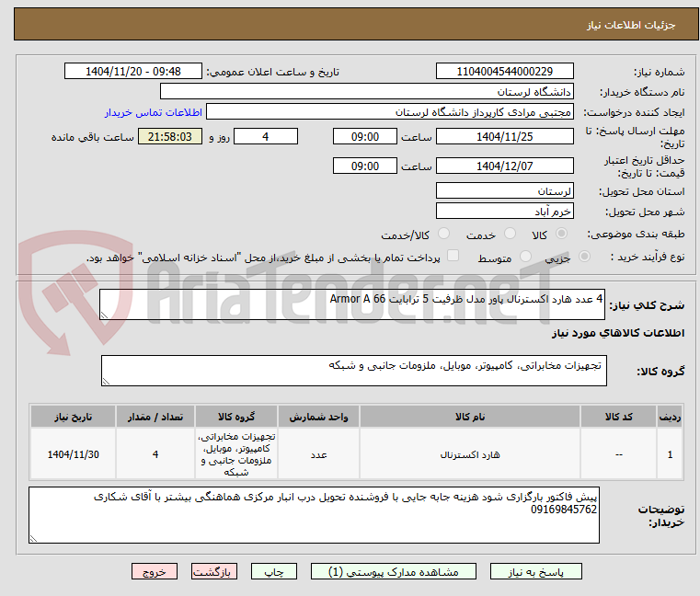Viewport: 700px width, 596px height.
Task: Click the general description textarea 'Armor A 66'
Action: pyautogui.click(x=351, y=304)
